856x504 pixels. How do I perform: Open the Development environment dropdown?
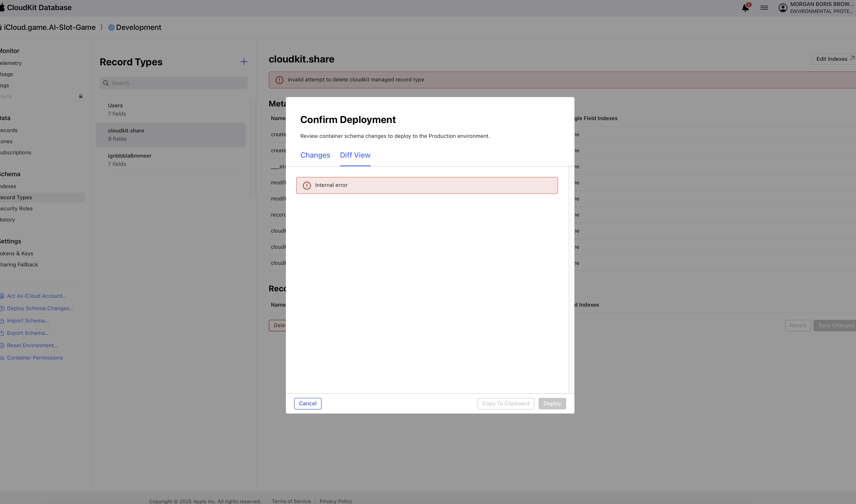click(x=138, y=28)
